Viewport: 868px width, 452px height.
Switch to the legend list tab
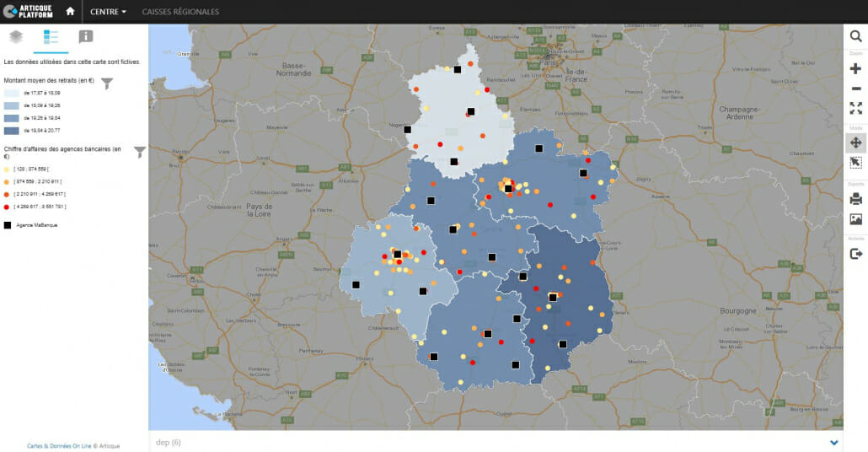[x=51, y=36]
